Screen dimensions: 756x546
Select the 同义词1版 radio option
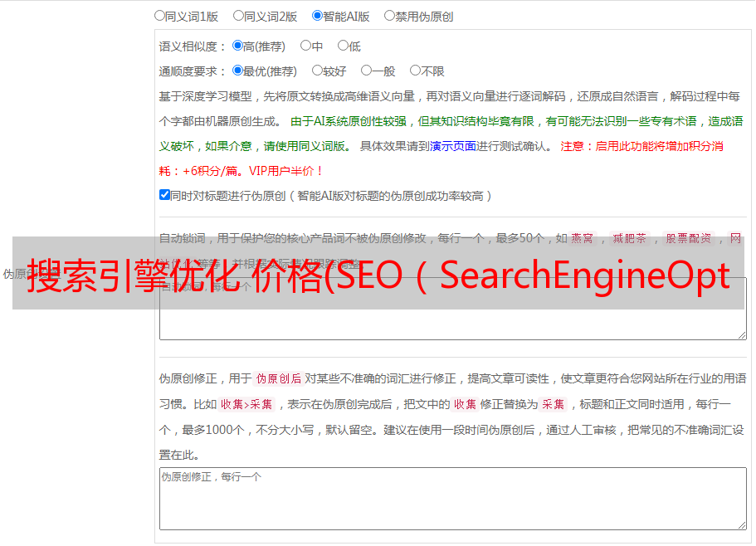pos(159,16)
